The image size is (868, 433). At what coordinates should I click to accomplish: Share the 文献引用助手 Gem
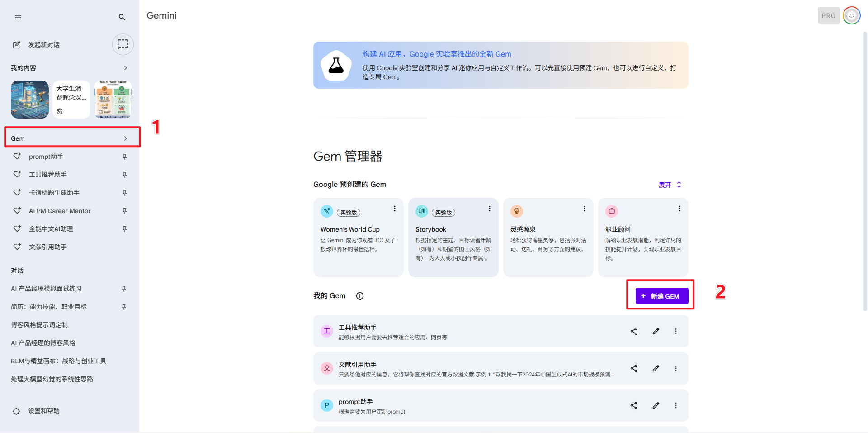pos(634,368)
